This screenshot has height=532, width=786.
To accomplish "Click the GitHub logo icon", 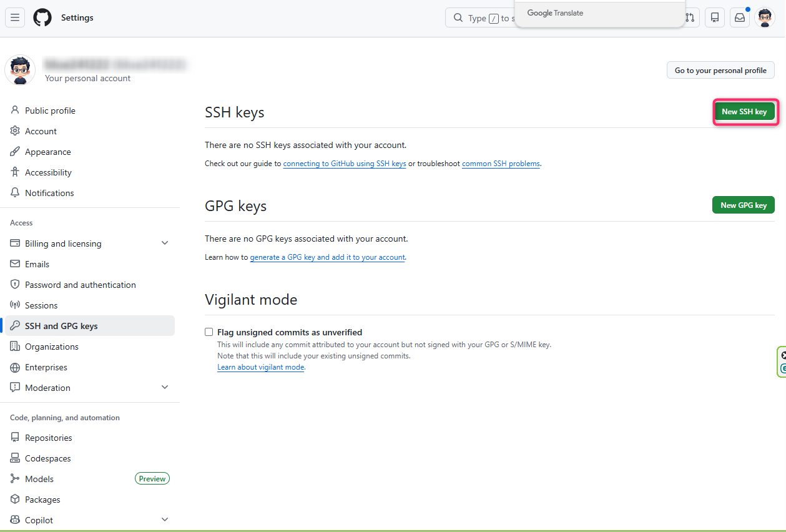I will 42,17.
